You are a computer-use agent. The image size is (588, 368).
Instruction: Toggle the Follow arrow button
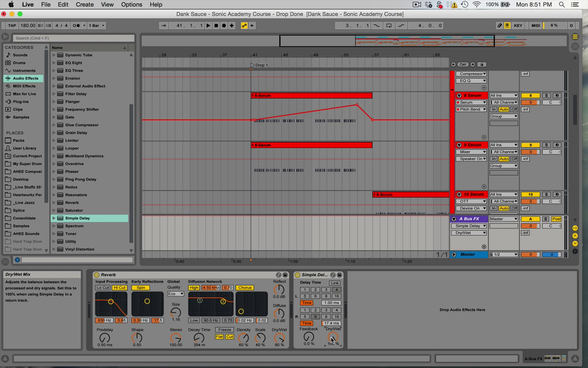click(164, 25)
